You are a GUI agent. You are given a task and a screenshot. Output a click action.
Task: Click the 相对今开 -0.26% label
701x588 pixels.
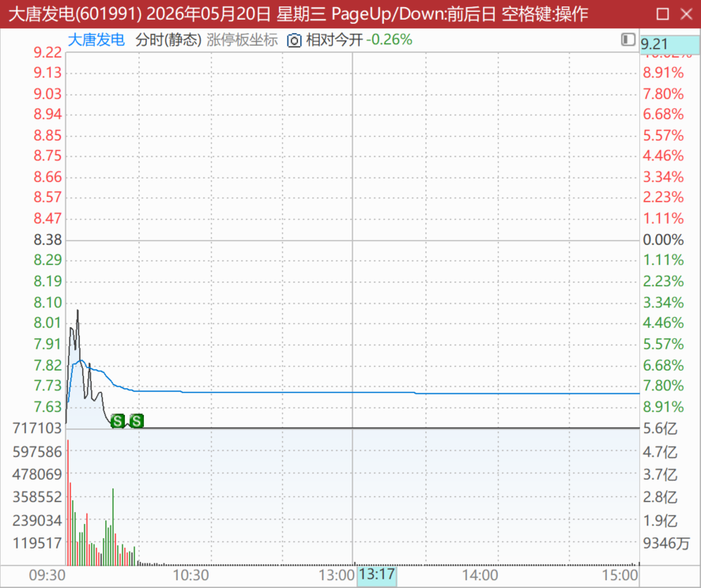359,40
